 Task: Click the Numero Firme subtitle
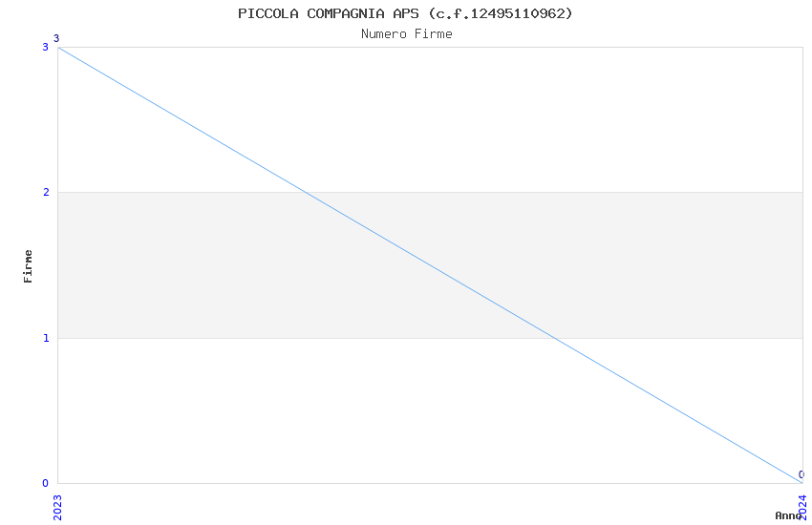tap(406, 33)
